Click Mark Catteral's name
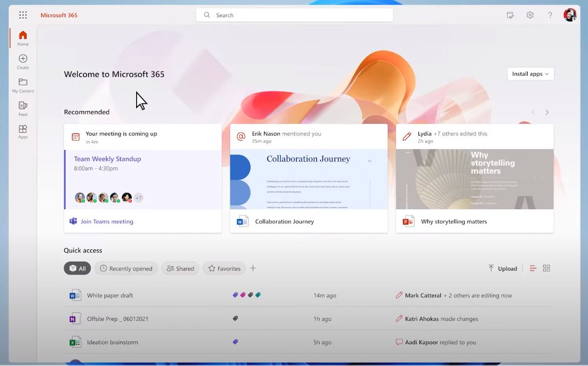The image size is (588, 366). click(x=423, y=295)
